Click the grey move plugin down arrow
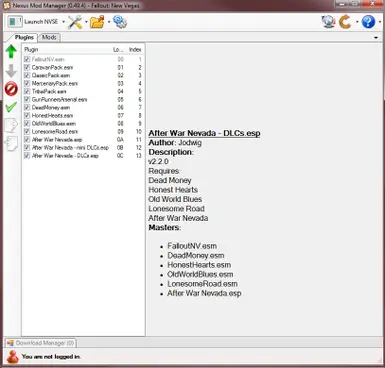The width and height of the screenshot is (385, 368). click(x=11, y=71)
